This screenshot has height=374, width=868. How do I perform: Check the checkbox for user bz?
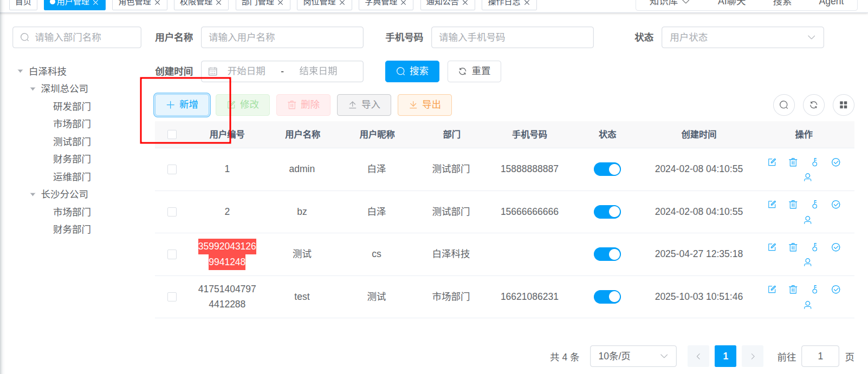click(x=172, y=212)
